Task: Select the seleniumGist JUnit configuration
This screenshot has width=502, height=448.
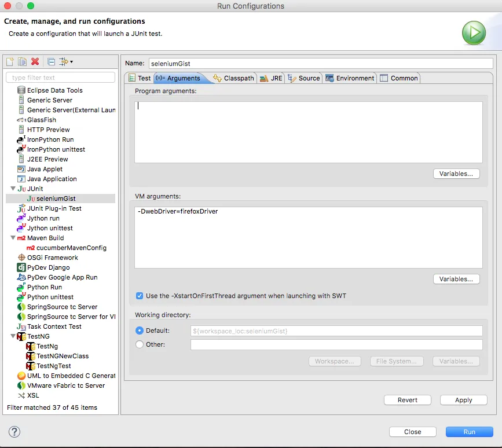Action: [61, 199]
